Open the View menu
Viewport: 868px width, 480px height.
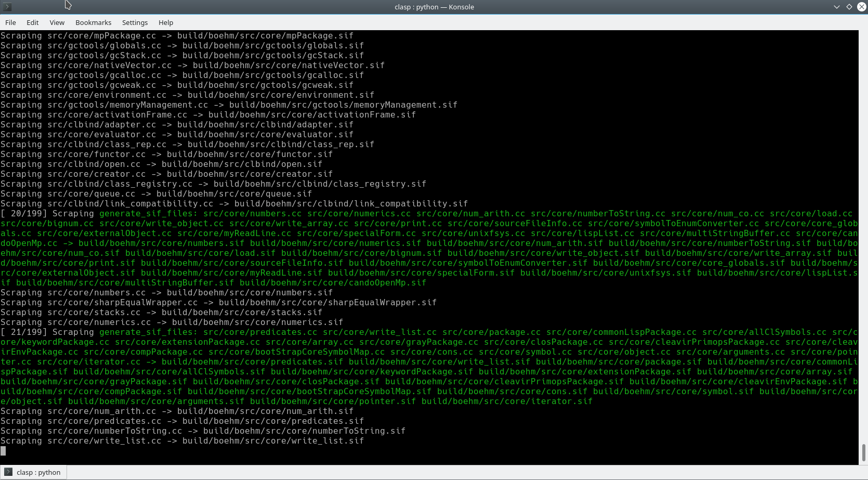[x=57, y=22]
